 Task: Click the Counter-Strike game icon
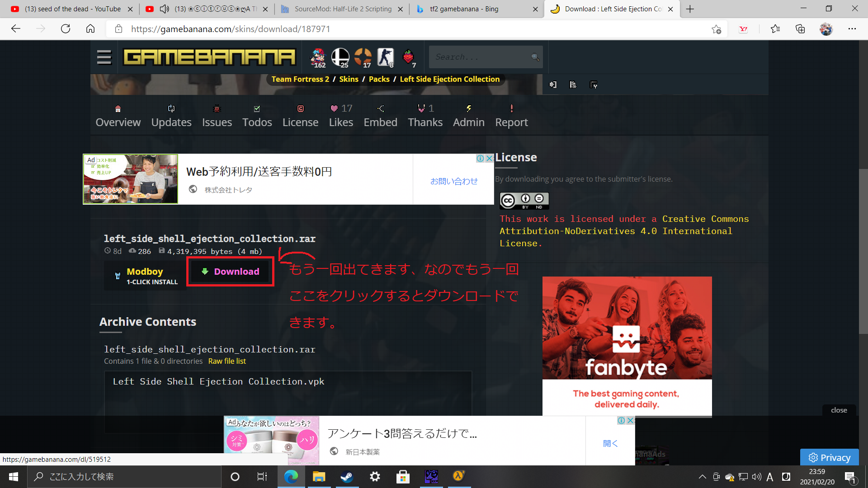click(386, 57)
